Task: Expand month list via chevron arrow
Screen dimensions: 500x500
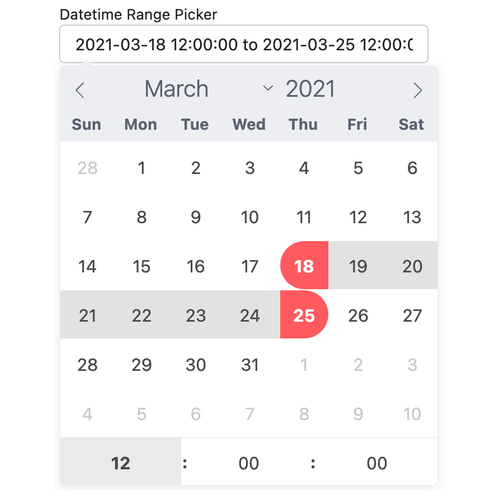Action: coord(268,88)
